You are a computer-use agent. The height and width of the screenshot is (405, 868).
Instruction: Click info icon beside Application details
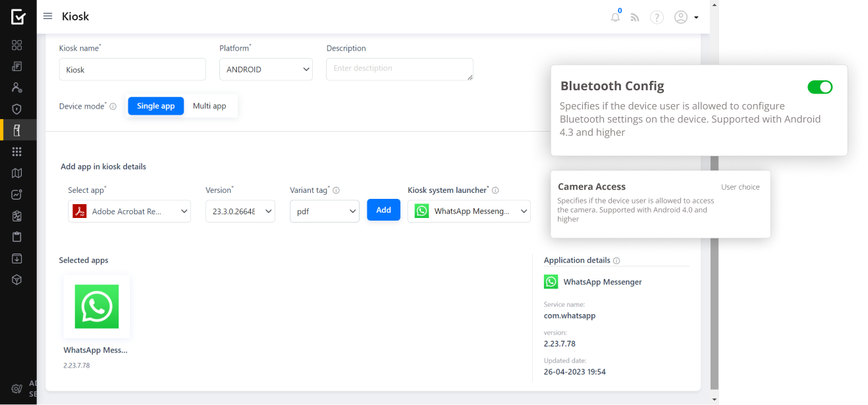616,261
